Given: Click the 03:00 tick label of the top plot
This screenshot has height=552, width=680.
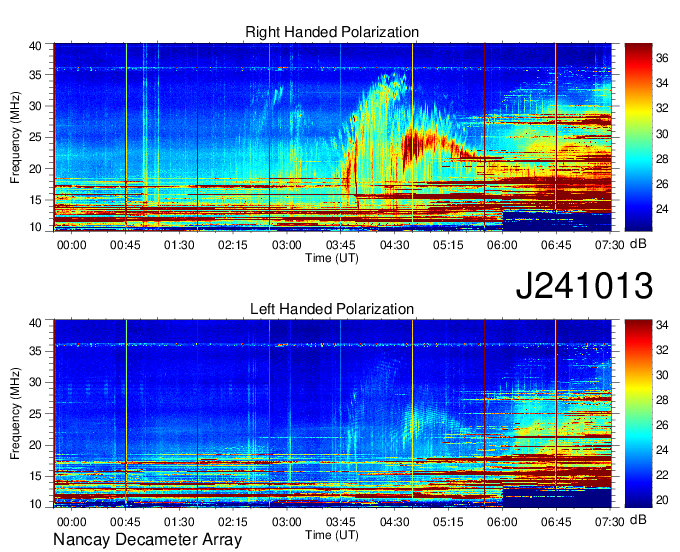Looking at the screenshot, I should pyautogui.click(x=287, y=245).
